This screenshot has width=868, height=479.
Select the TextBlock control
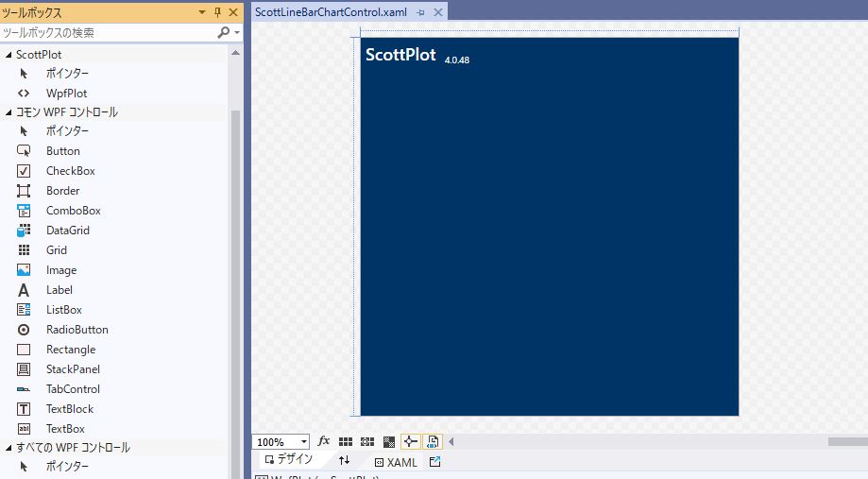(69, 409)
